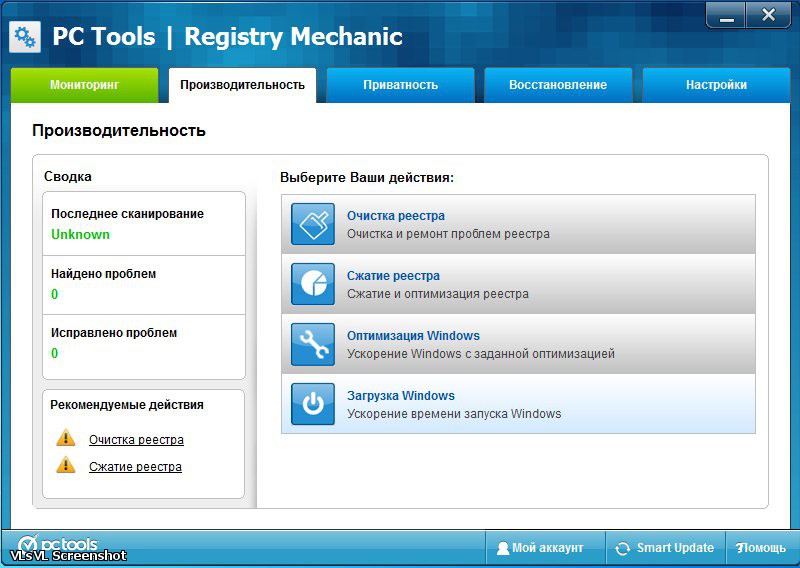
Task: Select the Производительность tab
Action: click(242, 85)
